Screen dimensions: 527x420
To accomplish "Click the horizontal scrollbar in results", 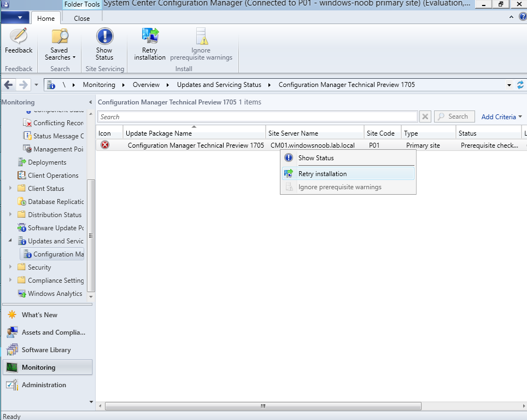I will [263, 406].
